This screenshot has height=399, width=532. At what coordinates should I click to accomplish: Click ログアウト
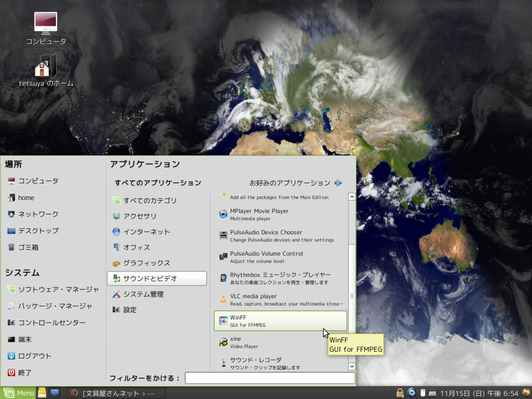[x=30, y=356]
